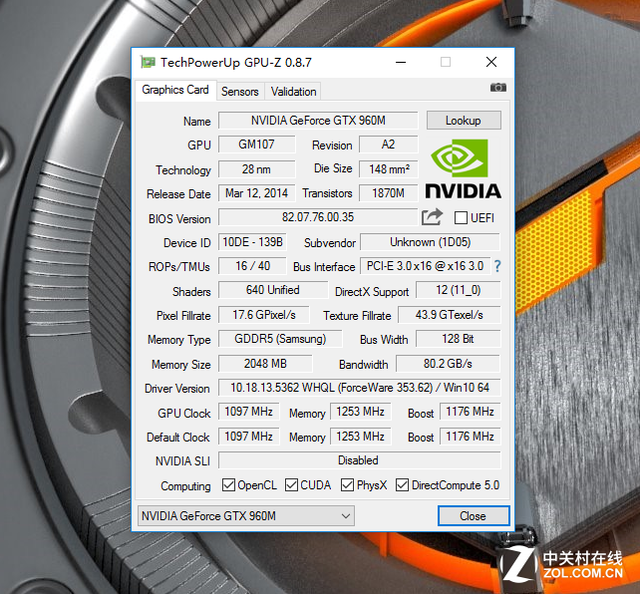Click the Technology field 28 nm

click(256, 169)
